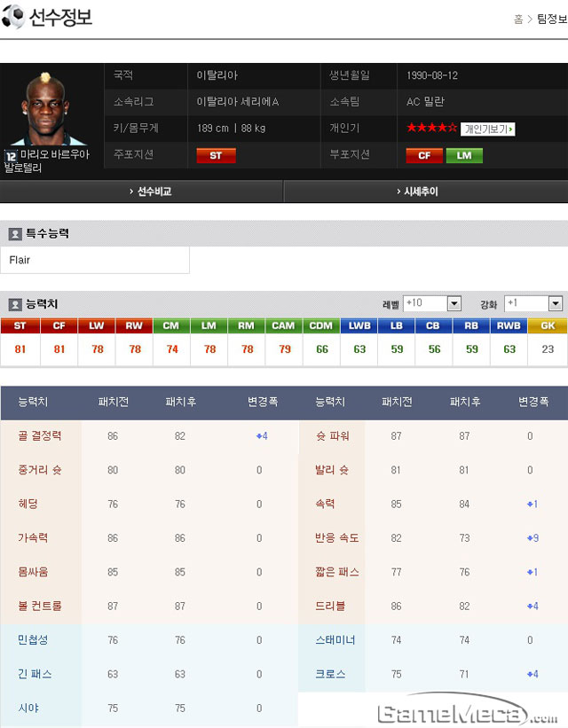568x728 pixels.
Task: Select the LWB position header
Action: (x=359, y=326)
